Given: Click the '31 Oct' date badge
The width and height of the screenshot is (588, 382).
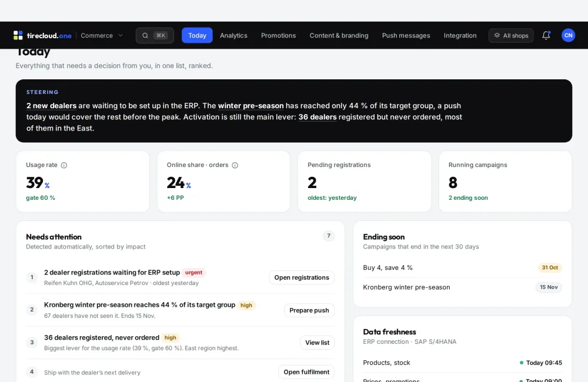Looking at the screenshot, I should [x=550, y=267].
